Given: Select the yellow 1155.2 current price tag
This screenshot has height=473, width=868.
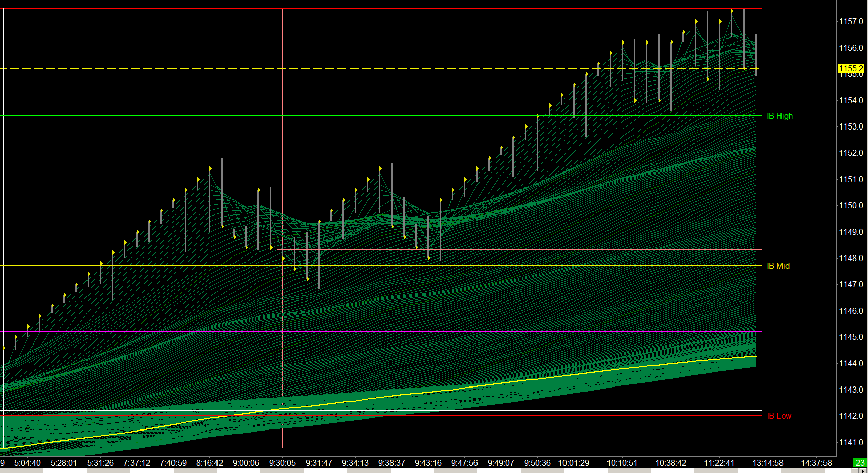Looking at the screenshot, I should point(851,68).
